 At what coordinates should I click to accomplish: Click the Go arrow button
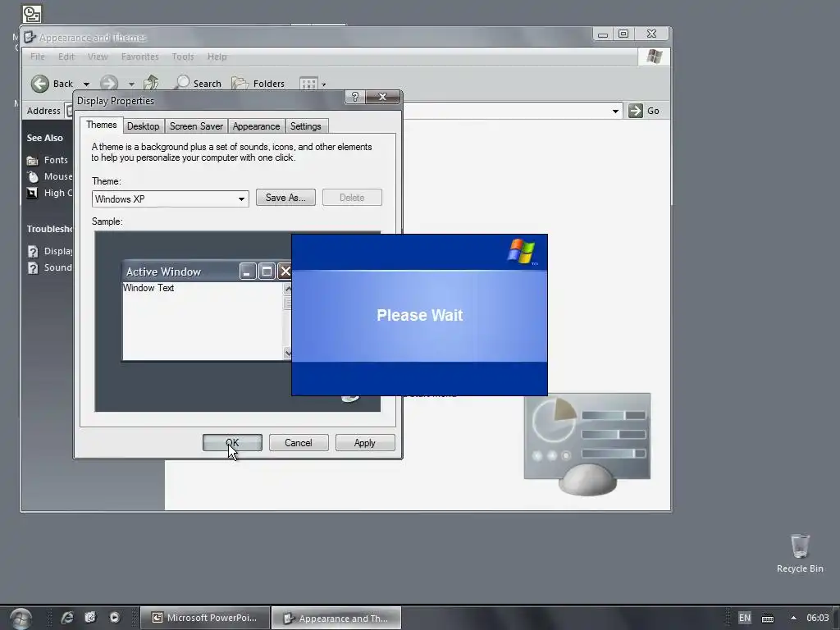[x=636, y=111]
